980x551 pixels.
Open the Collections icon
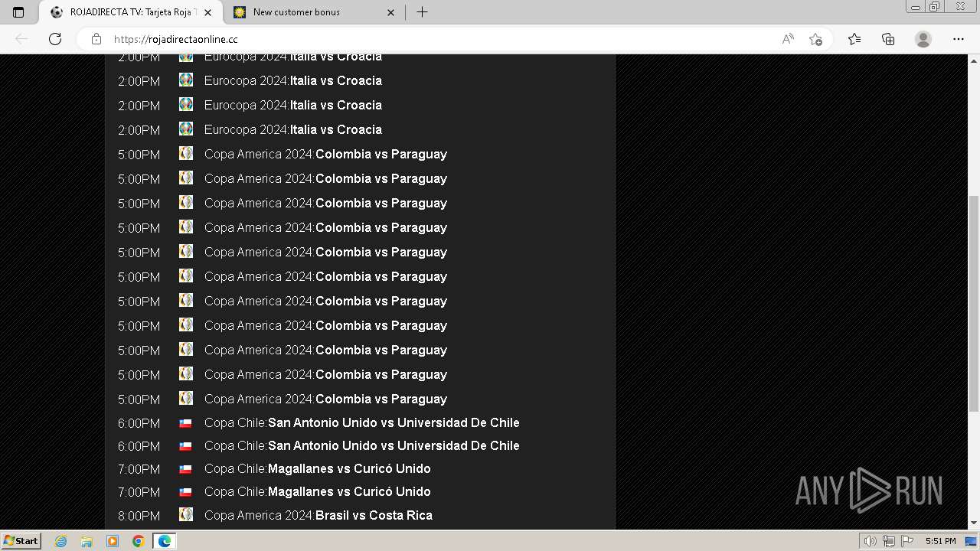(888, 39)
